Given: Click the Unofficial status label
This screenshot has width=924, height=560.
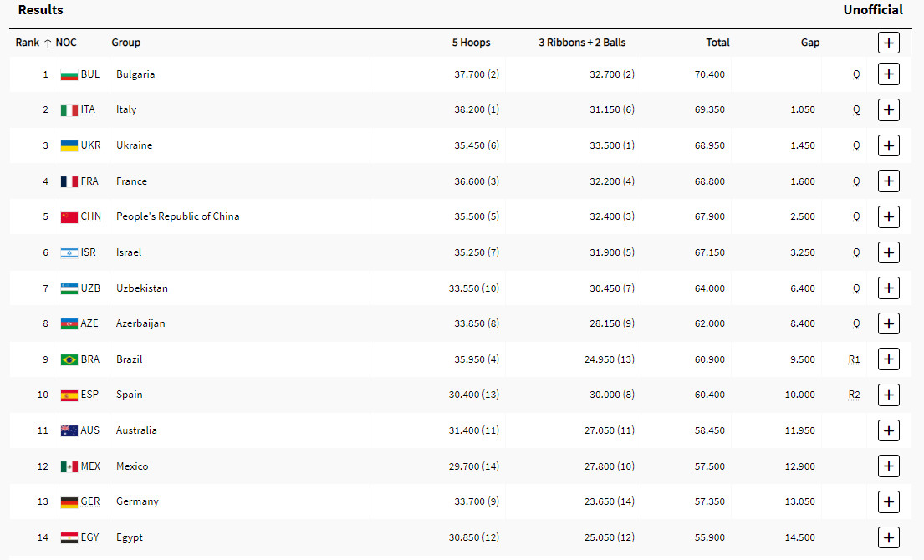Looking at the screenshot, I should [873, 10].
